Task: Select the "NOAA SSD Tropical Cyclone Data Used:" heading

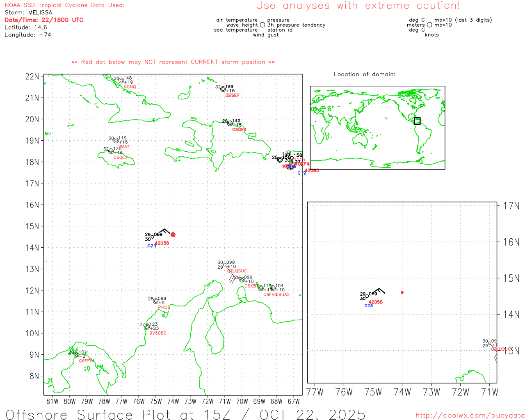Action: [64, 5]
